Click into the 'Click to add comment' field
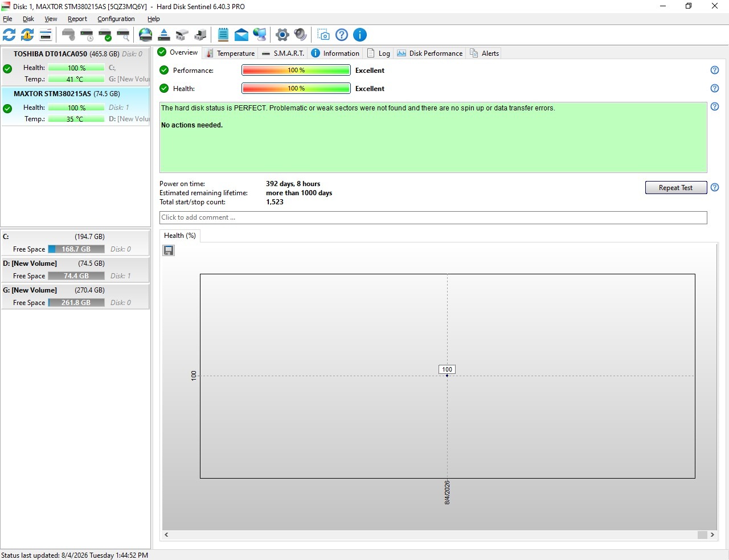 (x=433, y=217)
